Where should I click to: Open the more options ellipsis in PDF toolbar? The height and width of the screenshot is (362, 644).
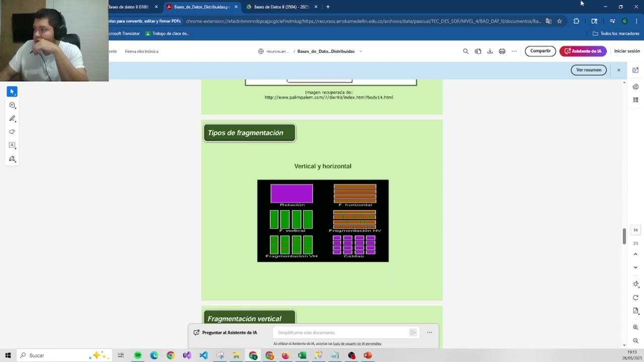(514, 51)
